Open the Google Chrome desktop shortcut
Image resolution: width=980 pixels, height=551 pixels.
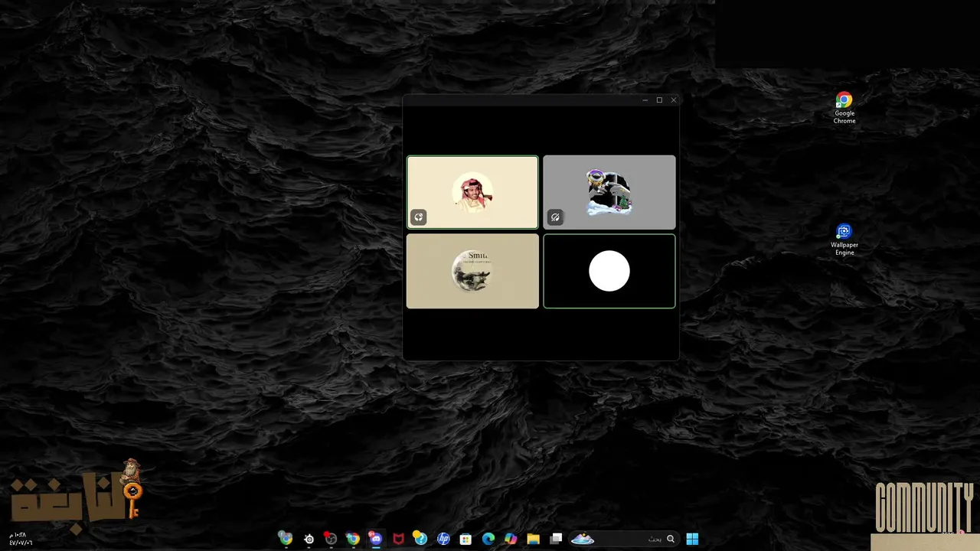coord(844,108)
